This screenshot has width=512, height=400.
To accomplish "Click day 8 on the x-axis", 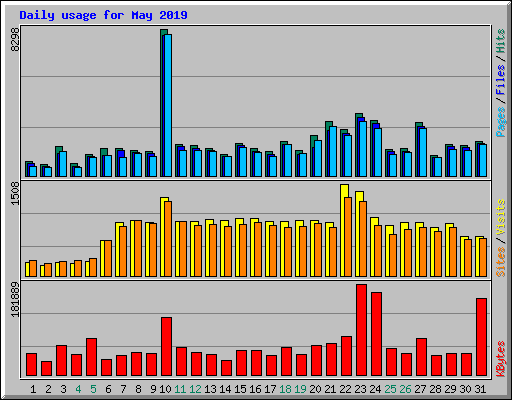I will (x=138, y=389).
